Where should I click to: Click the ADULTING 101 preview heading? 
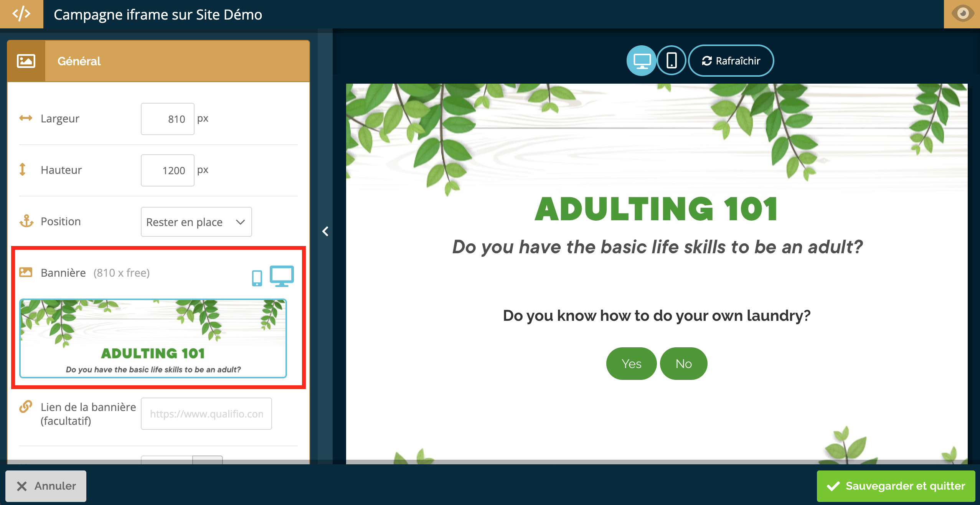click(x=657, y=209)
